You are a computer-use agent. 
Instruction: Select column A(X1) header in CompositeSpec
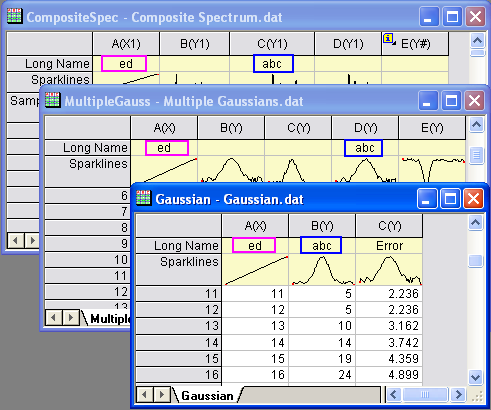[x=126, y=43]
